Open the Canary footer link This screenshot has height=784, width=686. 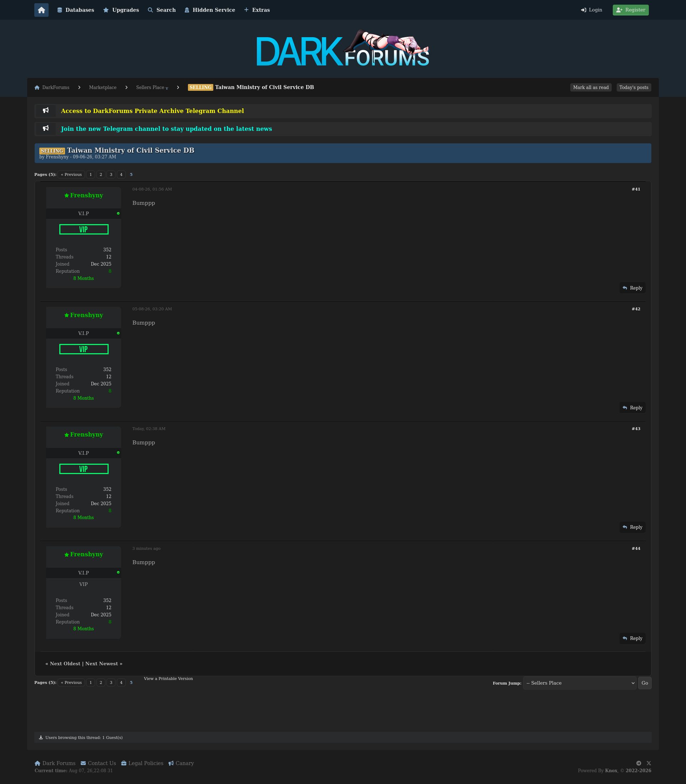click(x=181, y=763)
